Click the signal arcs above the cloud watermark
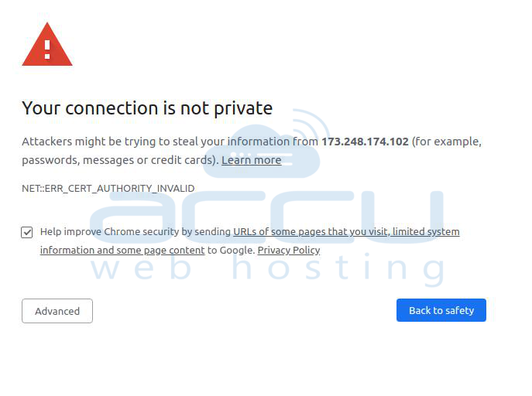The height and width of the screenshot is (396, 532). (311, 124)
